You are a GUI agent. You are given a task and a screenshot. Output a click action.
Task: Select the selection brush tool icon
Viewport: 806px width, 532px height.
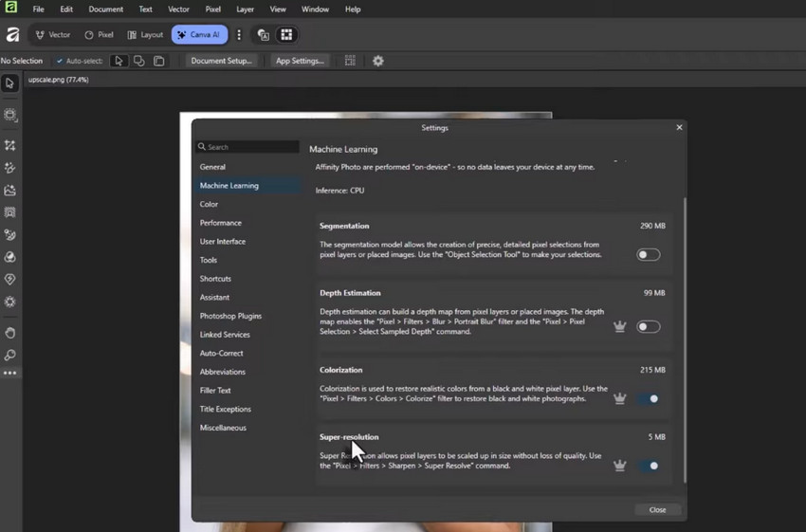(x=9, y=168)
